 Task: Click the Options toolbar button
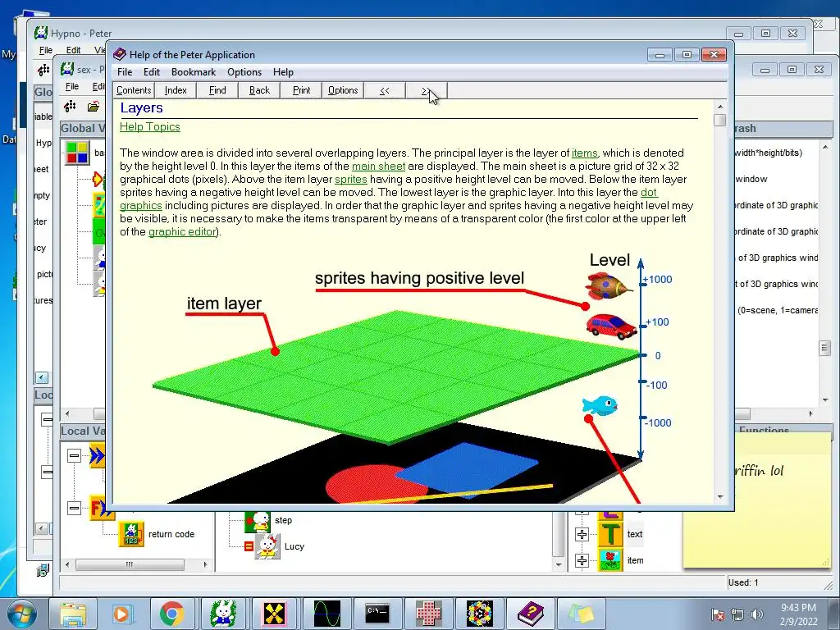[x=343, y=90]
